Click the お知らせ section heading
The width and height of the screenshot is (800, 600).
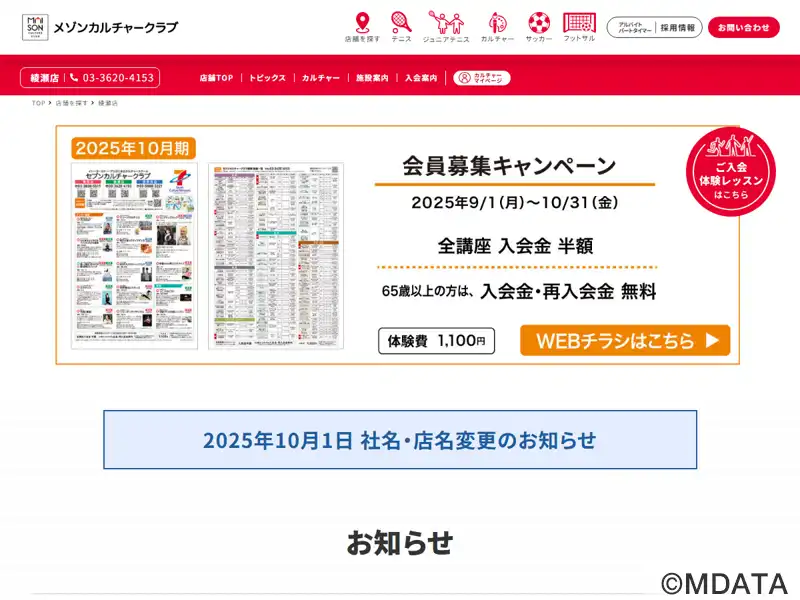point(400,542)
